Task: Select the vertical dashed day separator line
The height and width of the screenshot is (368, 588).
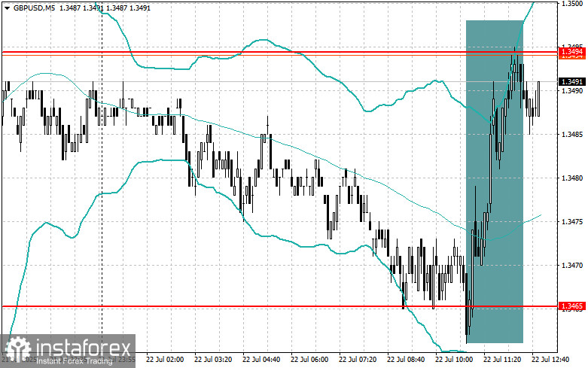Action: [102, 176]
